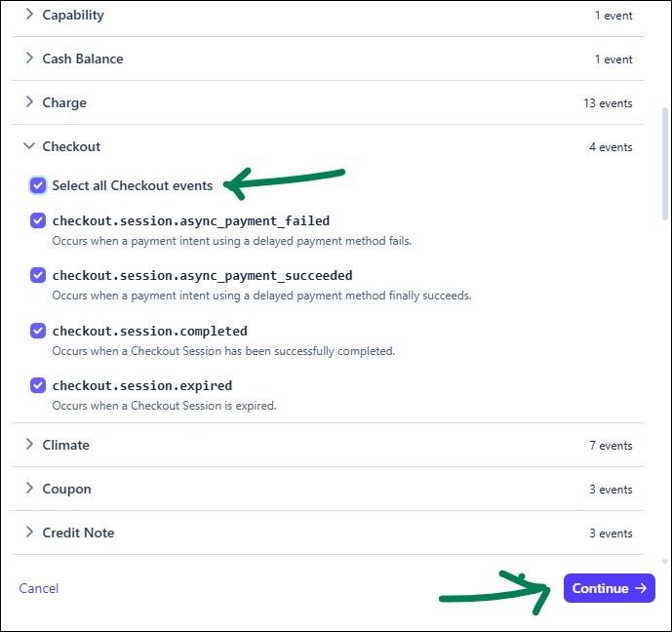Expand the Credit Note chevron
The height and width of the screenshot is (632, 672).
[x=29, y=533]
